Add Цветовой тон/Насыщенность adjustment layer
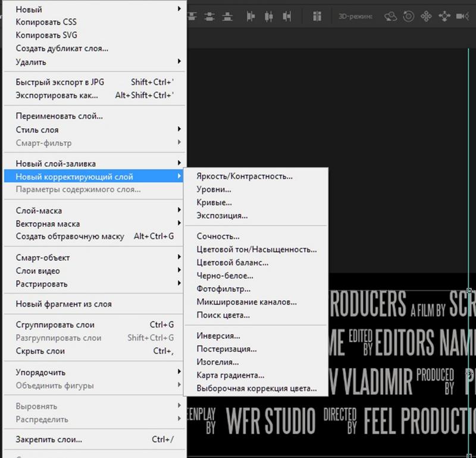476x458 pixels. pos(256,250)
